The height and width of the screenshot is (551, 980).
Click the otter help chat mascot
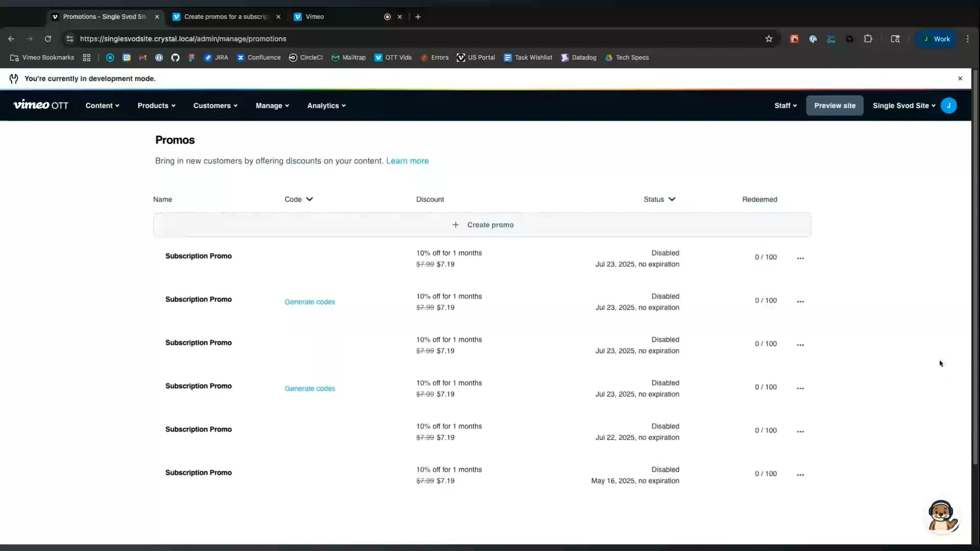pos(942,516)
